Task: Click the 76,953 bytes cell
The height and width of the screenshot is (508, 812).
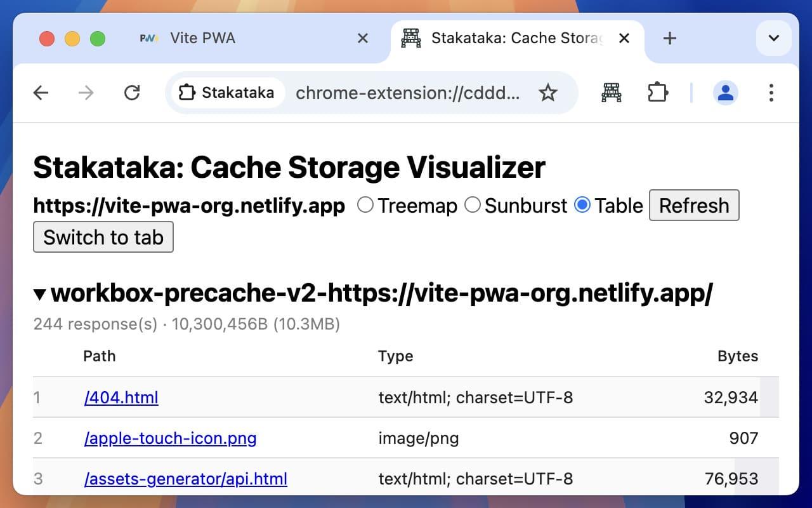Action: 731,478
